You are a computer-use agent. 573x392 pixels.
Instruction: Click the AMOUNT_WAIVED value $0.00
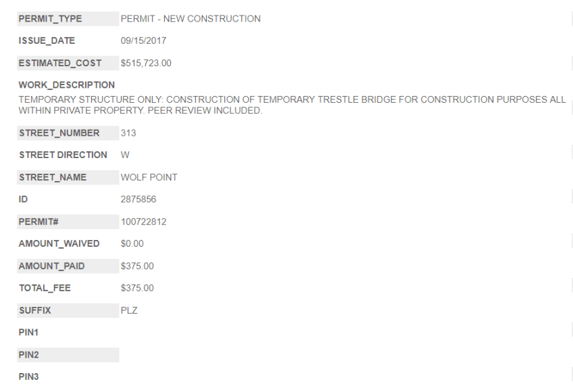pos(132,244)
